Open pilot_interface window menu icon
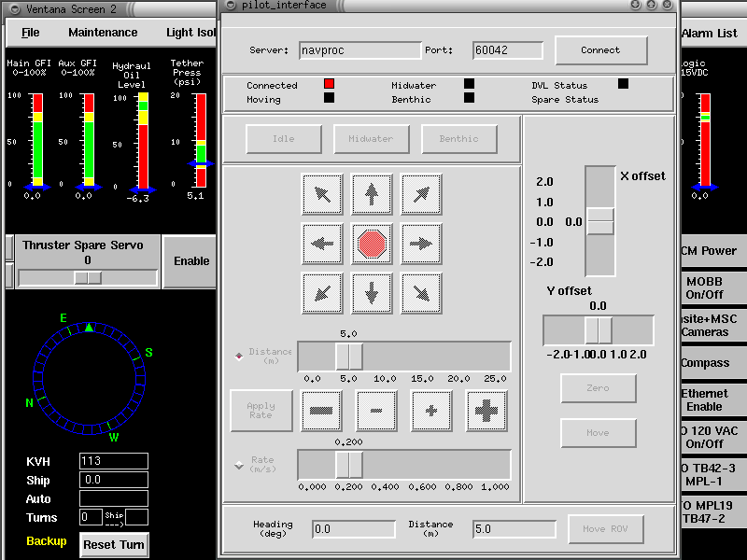The width and height of the screenshot is (747, 560). 231,6
